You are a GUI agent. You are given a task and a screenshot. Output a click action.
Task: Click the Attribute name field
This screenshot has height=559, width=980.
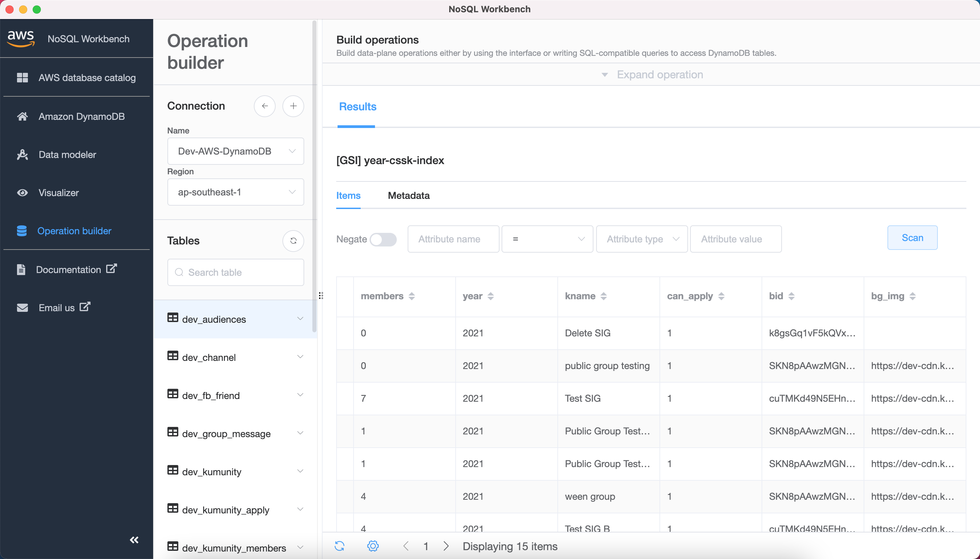(x=453, y=239)
